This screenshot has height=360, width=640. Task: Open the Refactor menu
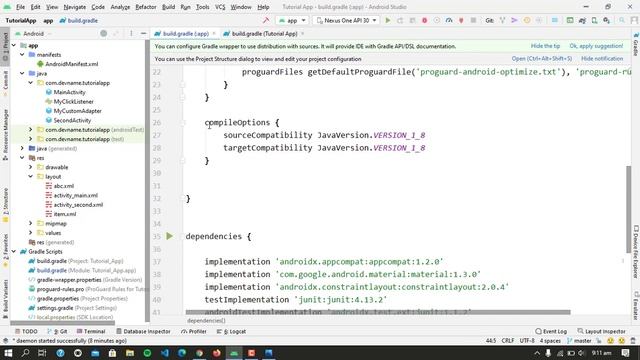pos(146,7)
